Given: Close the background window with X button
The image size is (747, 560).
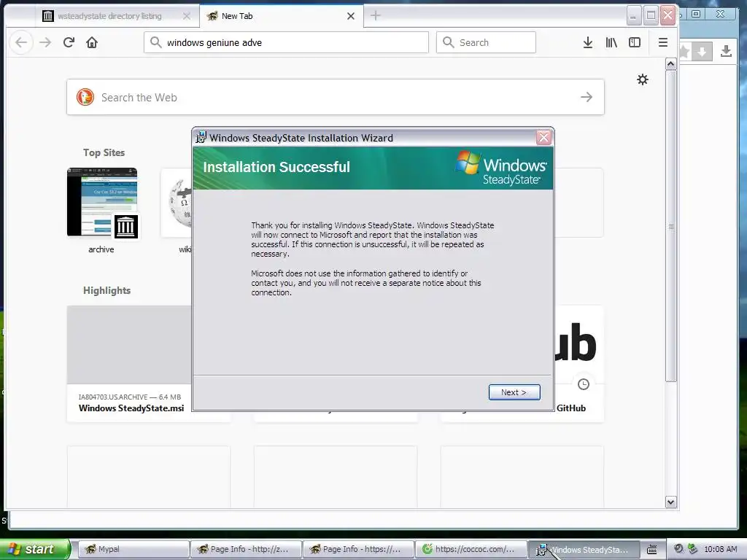Looking at the screenshot, I should click(720, 14).
